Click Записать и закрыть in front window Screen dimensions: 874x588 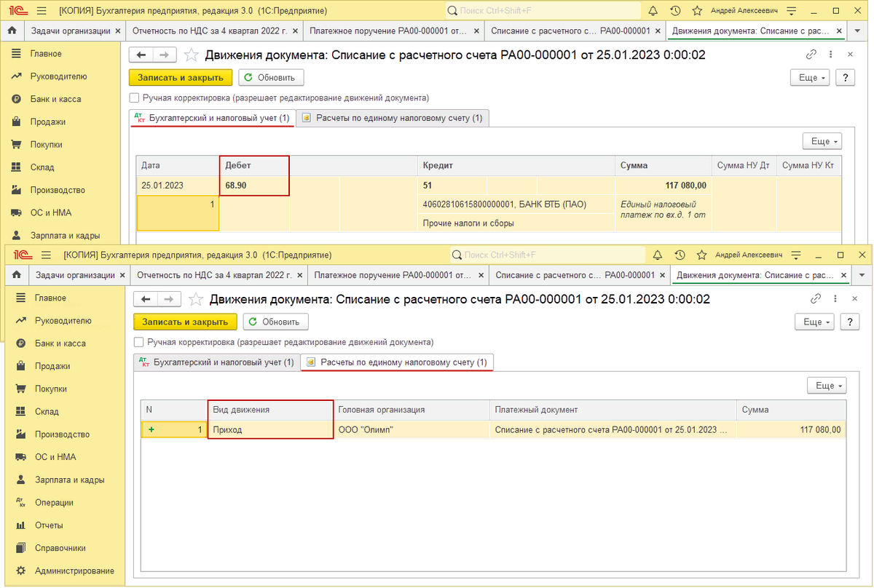tap(185, 322)
